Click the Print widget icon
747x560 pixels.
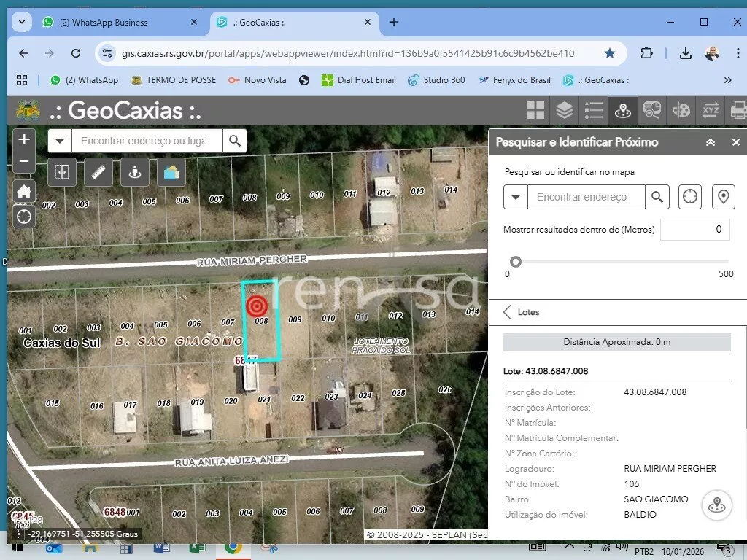tap(738, 110)
